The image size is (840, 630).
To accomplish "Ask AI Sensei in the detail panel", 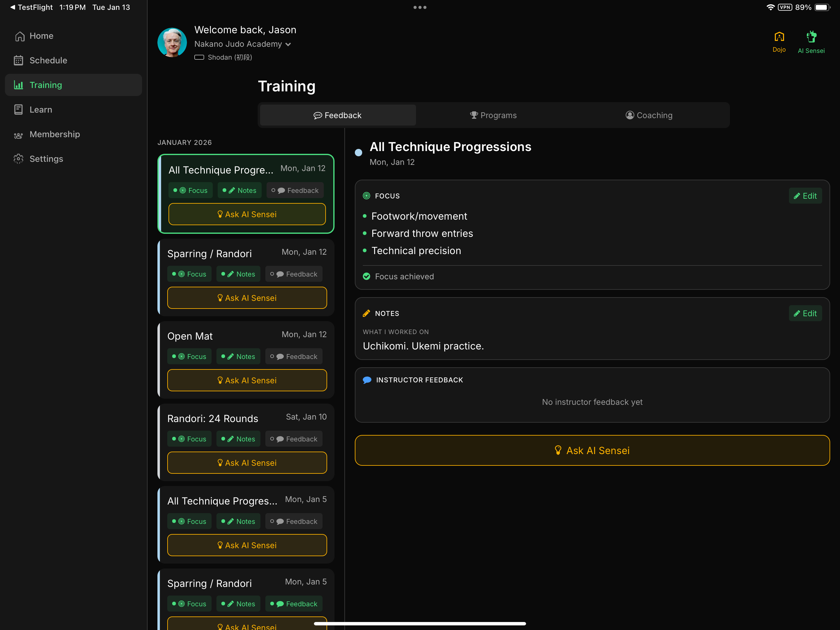I will pyautogui.click(x=592, y=450).
